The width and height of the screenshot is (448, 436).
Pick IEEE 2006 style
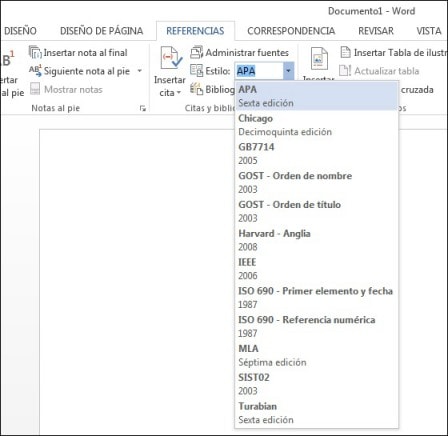click(x=317, y=269)
